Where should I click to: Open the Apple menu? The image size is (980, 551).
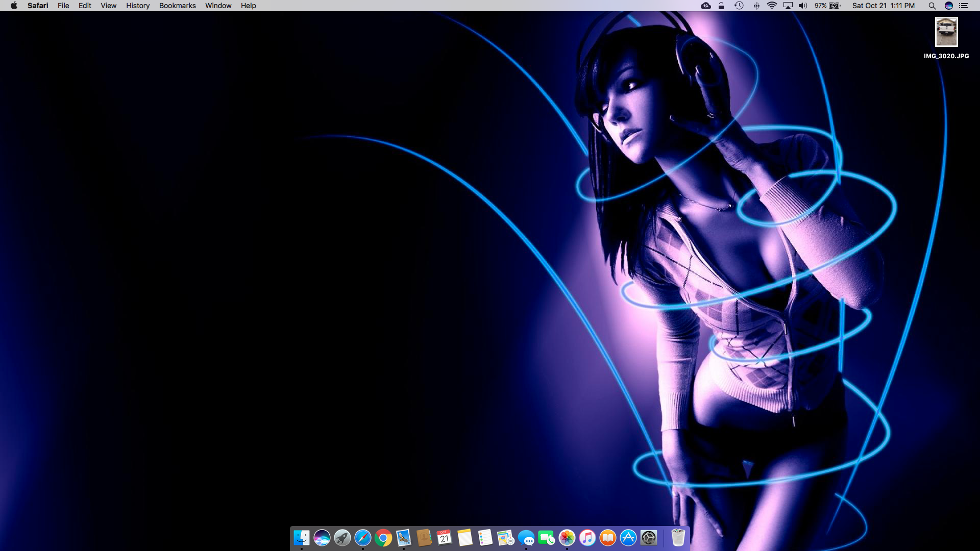[14, 6]
